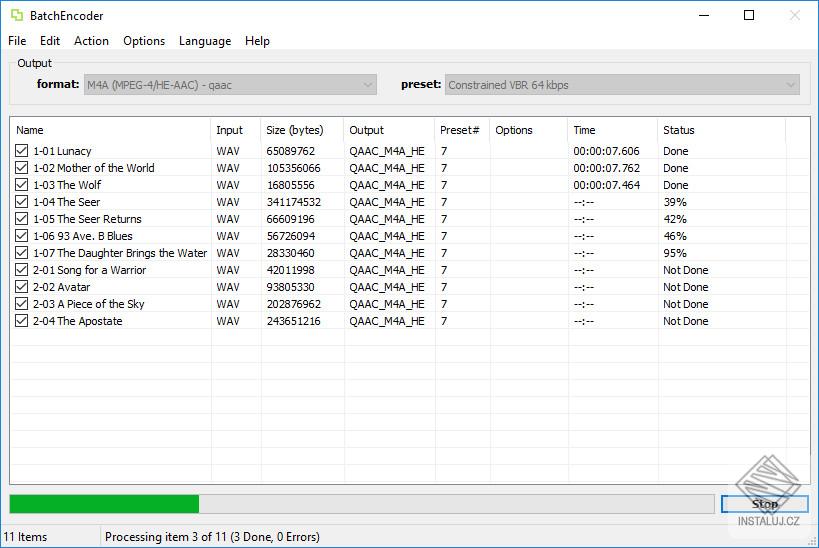819x548 pixels.
Task: Sort list by the Status column header
Action: [x=722, y=130]
